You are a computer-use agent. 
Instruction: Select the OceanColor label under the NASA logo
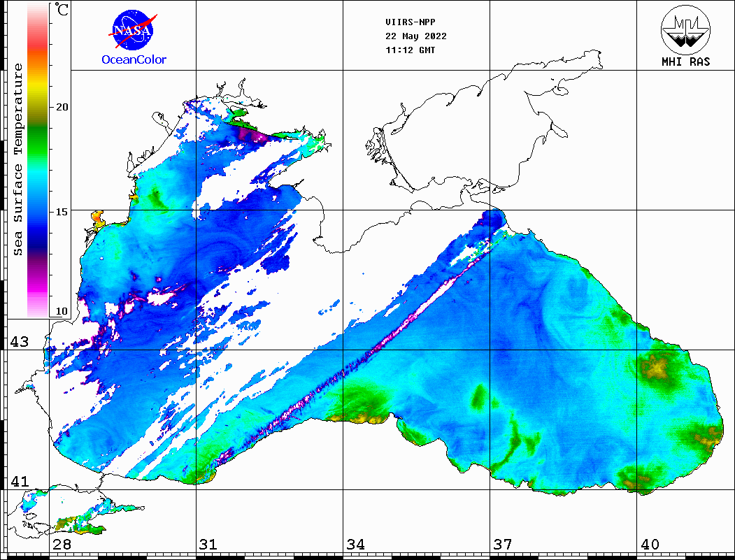pyautogui.click(x=134, y=59)
